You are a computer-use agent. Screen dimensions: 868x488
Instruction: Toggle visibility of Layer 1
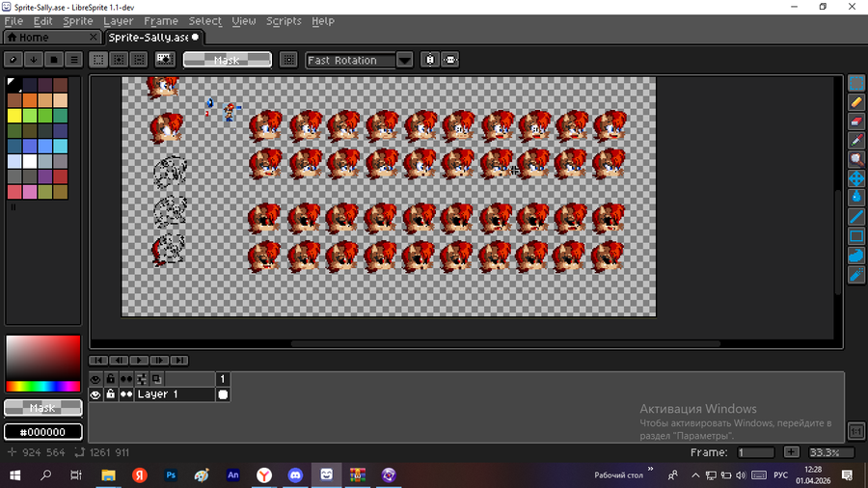point(95,394)
